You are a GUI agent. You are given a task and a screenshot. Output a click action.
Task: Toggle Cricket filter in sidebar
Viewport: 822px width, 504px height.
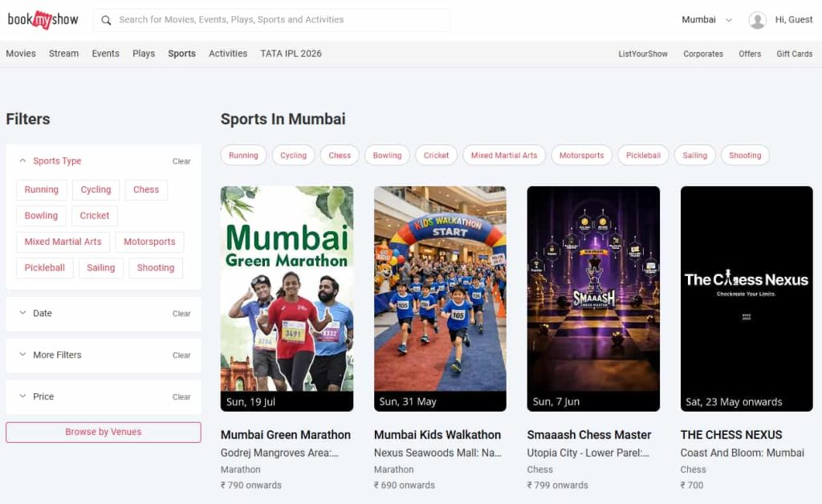95,216
